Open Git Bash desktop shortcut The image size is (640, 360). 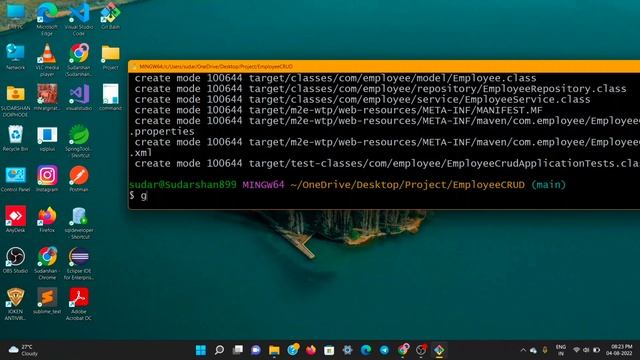pos(110,16)
